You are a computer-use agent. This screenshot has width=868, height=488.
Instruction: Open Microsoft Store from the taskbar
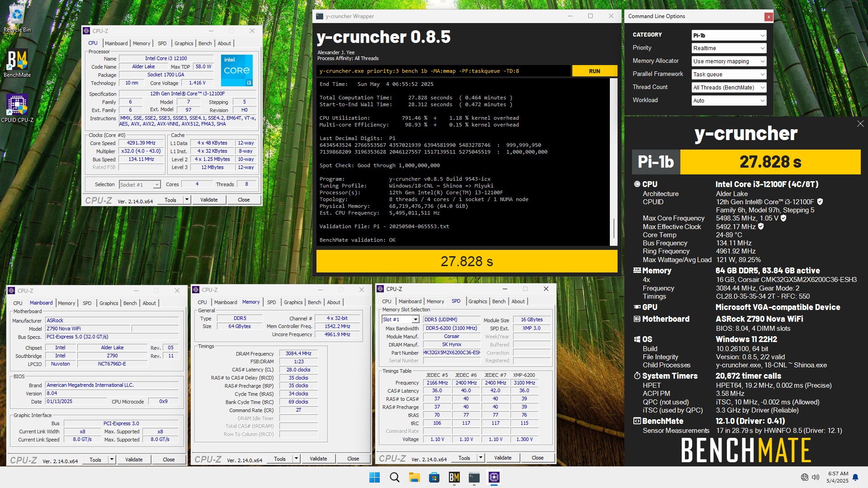[x=434, y=477]
